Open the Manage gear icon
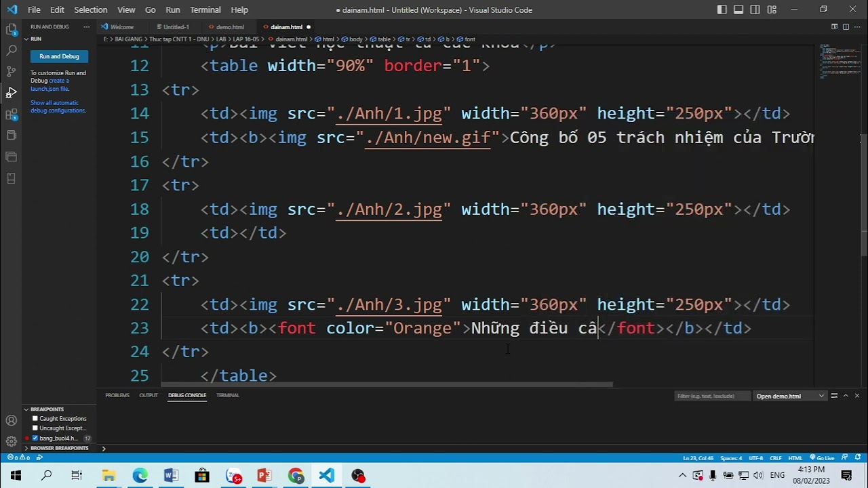868x488 pixels. 11,441
